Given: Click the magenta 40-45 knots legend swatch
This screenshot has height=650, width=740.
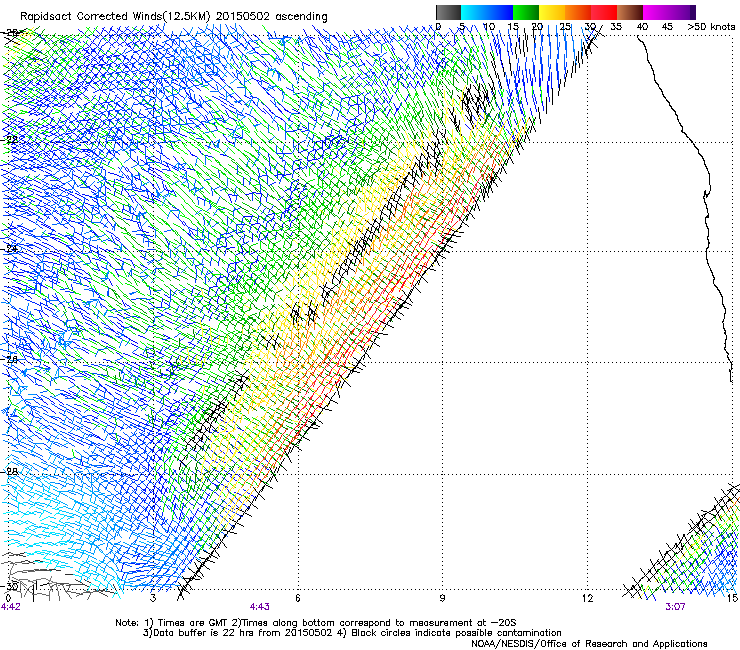Looking at the screenshot, I should [656, 12].
